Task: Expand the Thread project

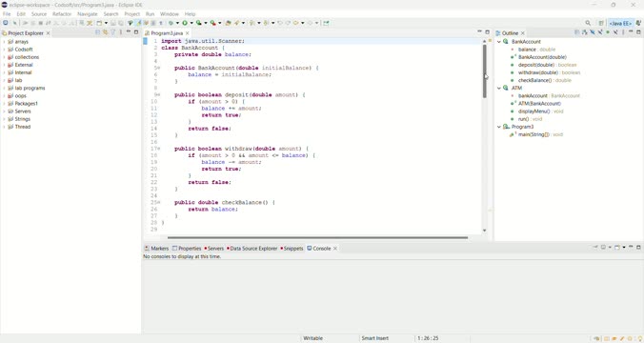Action: click(x=4, y=127)
